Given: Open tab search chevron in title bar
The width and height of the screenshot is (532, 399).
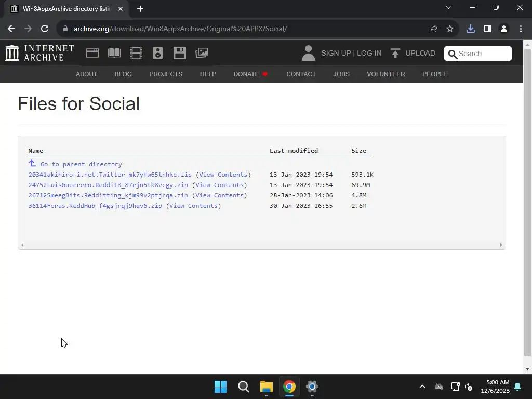Looking at the screenshot, I should (x=448, y=7).
